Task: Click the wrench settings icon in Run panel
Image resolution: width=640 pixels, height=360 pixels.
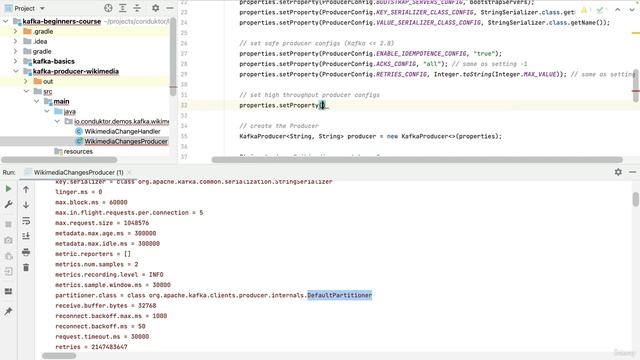Action: point(8,204)
